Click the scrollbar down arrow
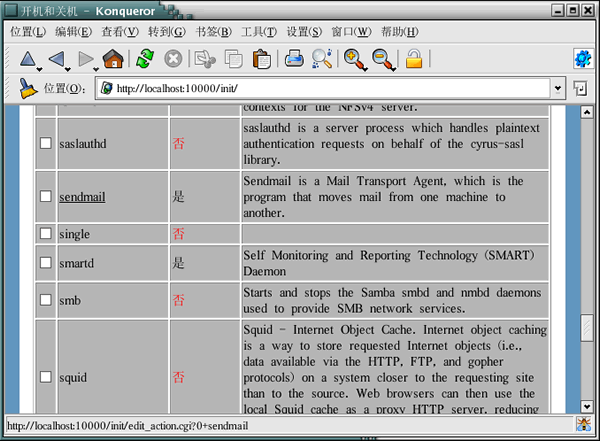Image resolution: width=600 pixels, height=441 pixels. pos(587,406)
